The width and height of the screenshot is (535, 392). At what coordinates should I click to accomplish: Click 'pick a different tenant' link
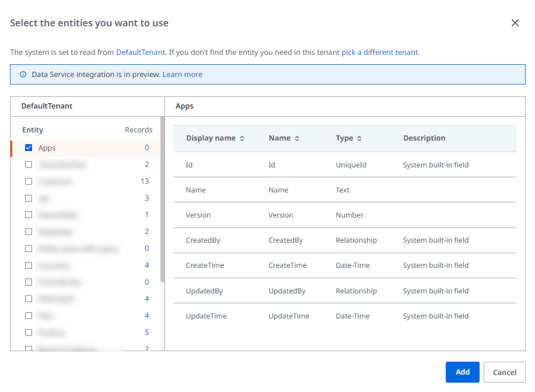click(379, 52)
